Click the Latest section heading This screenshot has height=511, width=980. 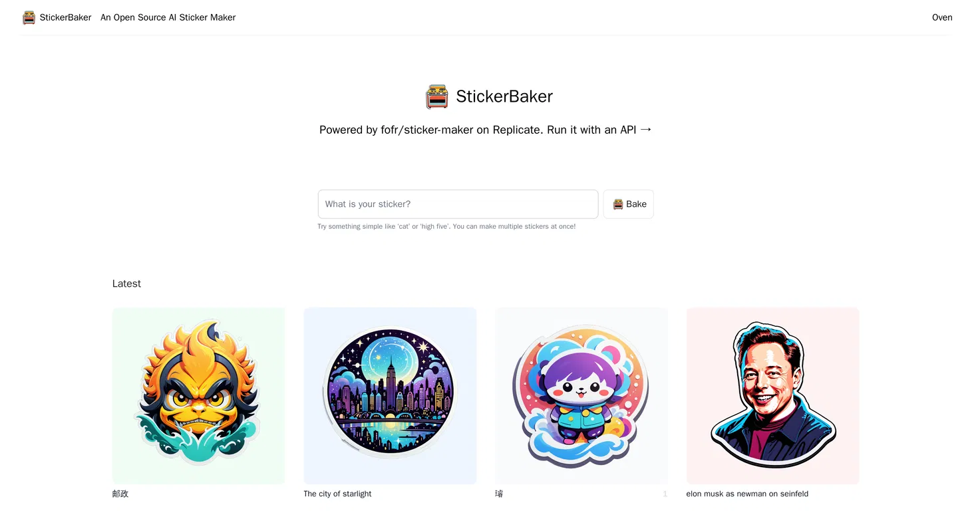[x=126, y=283]
